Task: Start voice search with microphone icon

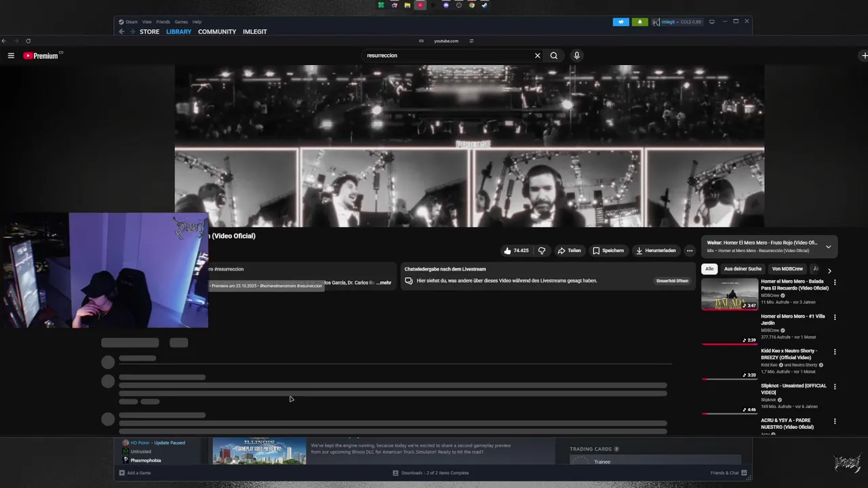Action: [x=576, y=56]
